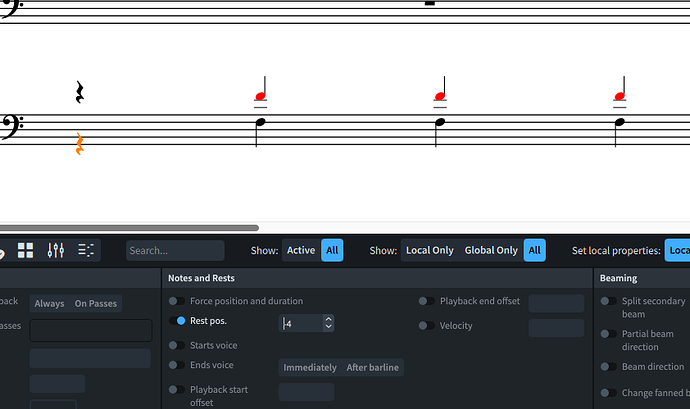This screenshot has height=409, width=690.
Task: Select the black quarter rest above the staff
Action: tap(80, 92)
